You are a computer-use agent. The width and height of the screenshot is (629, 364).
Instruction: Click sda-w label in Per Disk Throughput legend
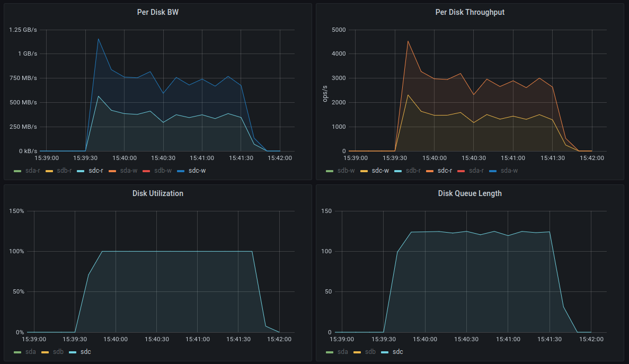point(509,171)
